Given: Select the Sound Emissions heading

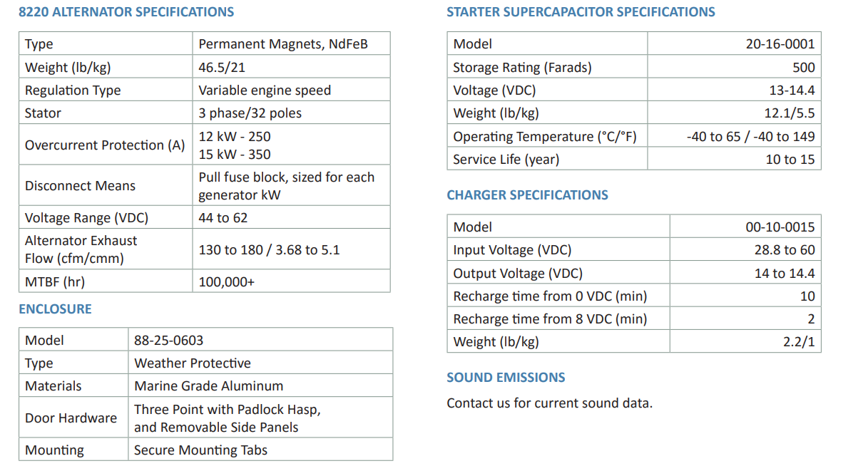Looking at the screenshot, I should coord(506,378).
